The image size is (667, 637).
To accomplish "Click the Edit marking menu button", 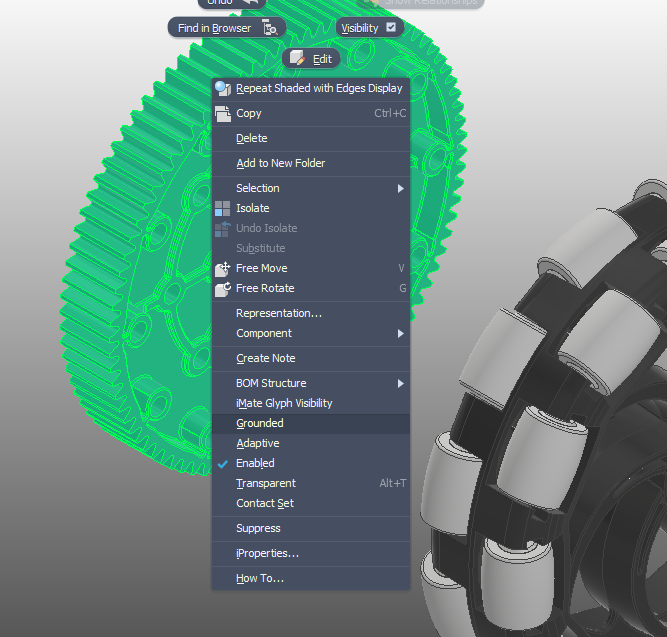I will click(311, 58).
